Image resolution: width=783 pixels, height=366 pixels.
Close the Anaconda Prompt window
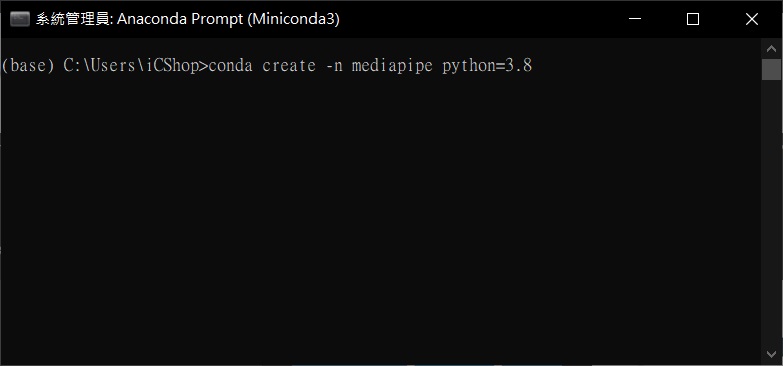(752, 19)
